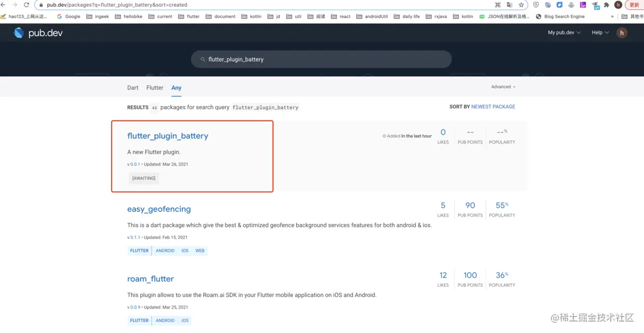Click the browser address bar URL
Image resolution: width=644 pixels, height=333 pixels.
click(x=117, y=5)
